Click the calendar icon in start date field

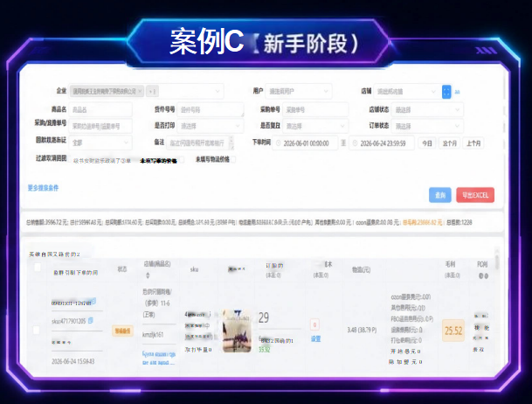coord(278,143)
